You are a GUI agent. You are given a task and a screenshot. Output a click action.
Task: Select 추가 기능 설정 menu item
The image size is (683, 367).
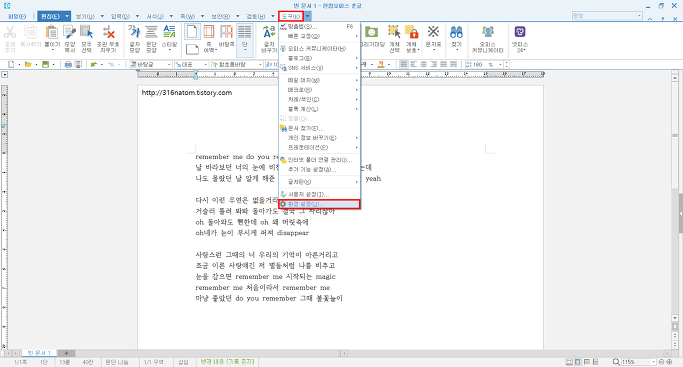319,169
